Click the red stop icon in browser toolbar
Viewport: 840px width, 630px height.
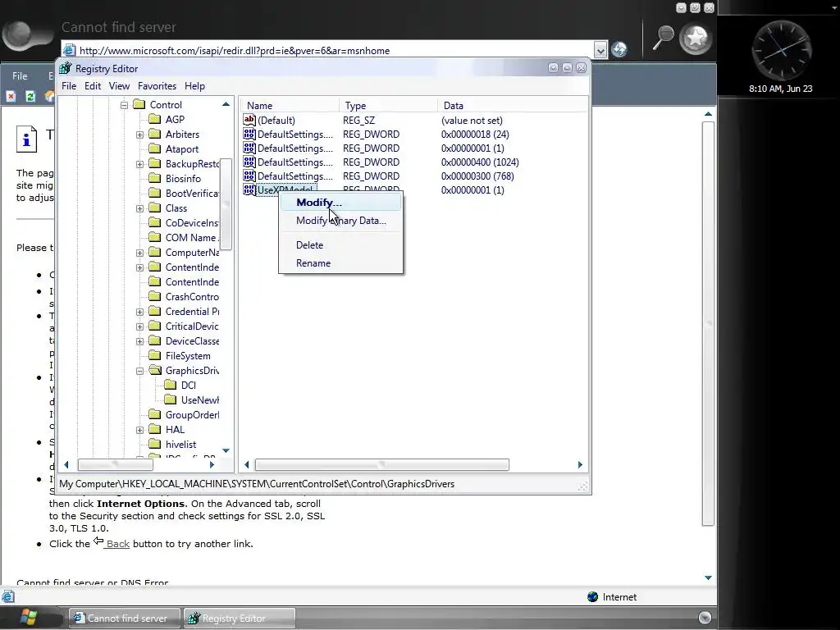(11, 97)
